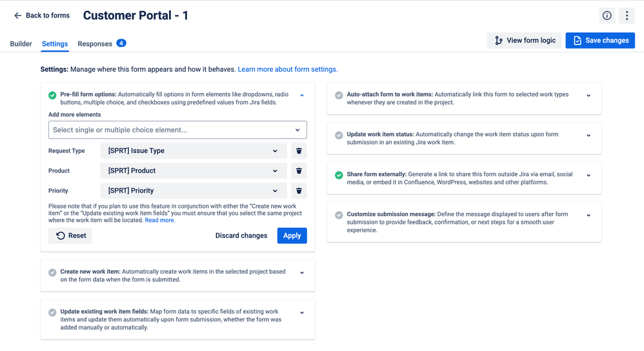Click the info circle icon at top right
The height and width of the screenshot is (351, 644).
[607, 15]
